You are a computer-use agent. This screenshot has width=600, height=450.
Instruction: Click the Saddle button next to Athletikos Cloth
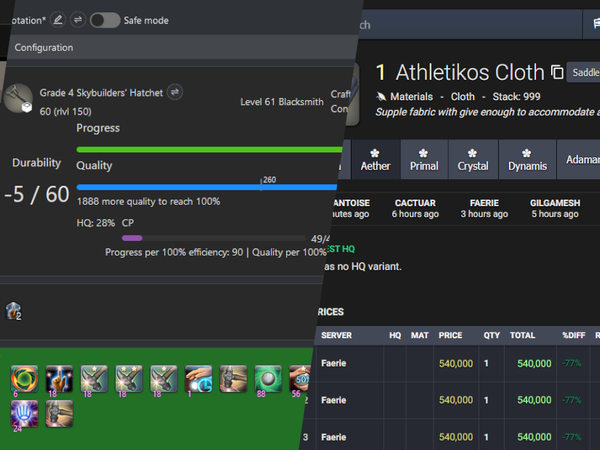[584, 72]
